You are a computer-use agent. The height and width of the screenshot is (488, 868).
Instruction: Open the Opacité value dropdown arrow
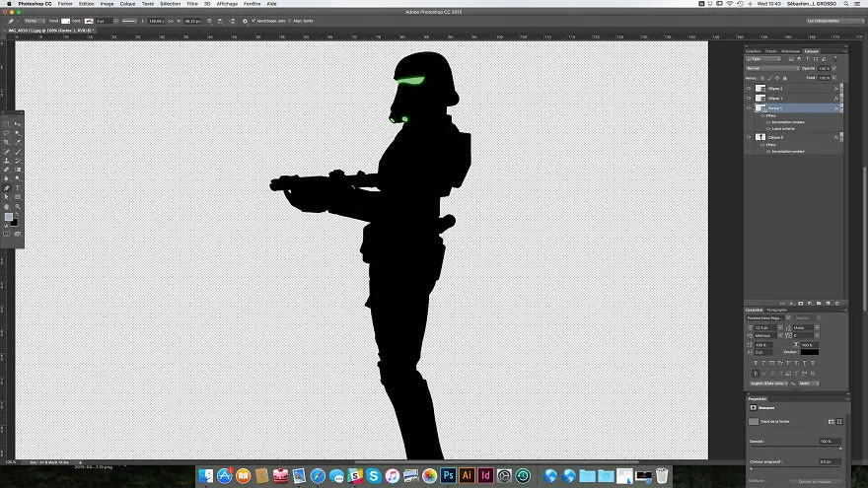coord(834,69)
